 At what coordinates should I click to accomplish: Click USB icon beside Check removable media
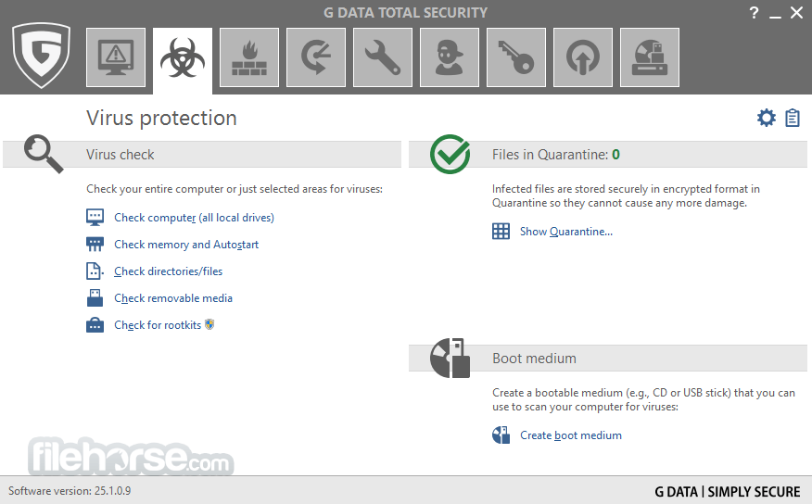click(x=95, y=298)
